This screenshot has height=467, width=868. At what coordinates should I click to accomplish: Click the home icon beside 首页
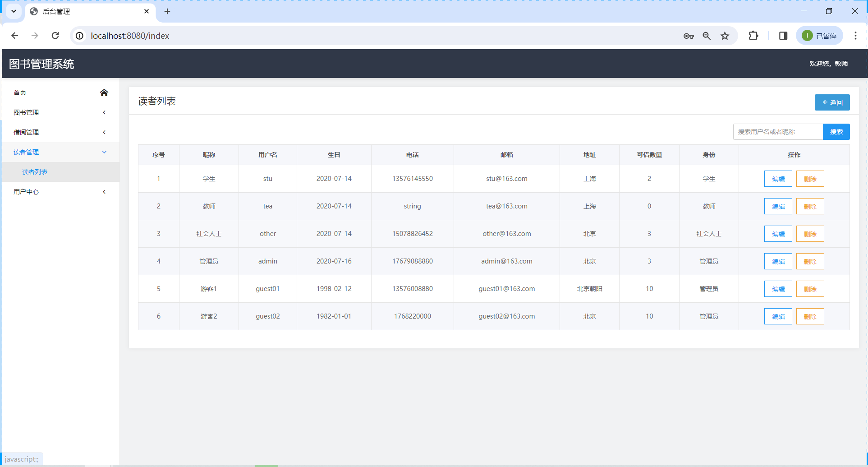coord(104,92)
